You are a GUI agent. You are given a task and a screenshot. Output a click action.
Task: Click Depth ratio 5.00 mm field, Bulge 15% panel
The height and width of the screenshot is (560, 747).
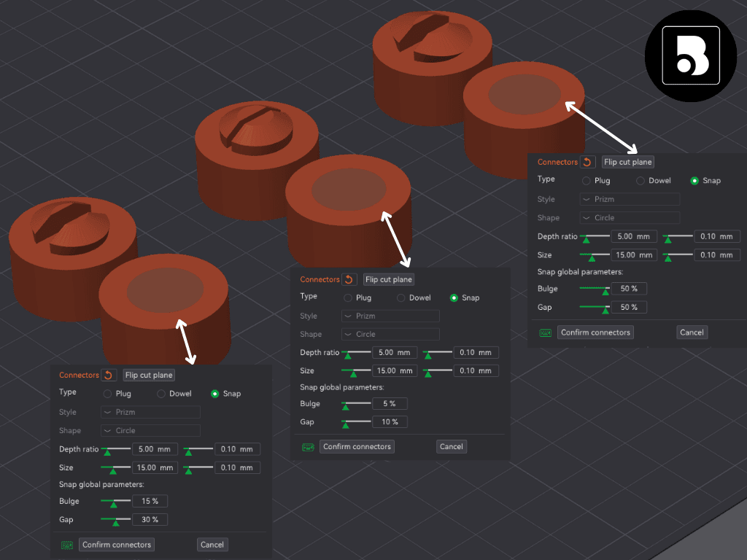(155, 449)
